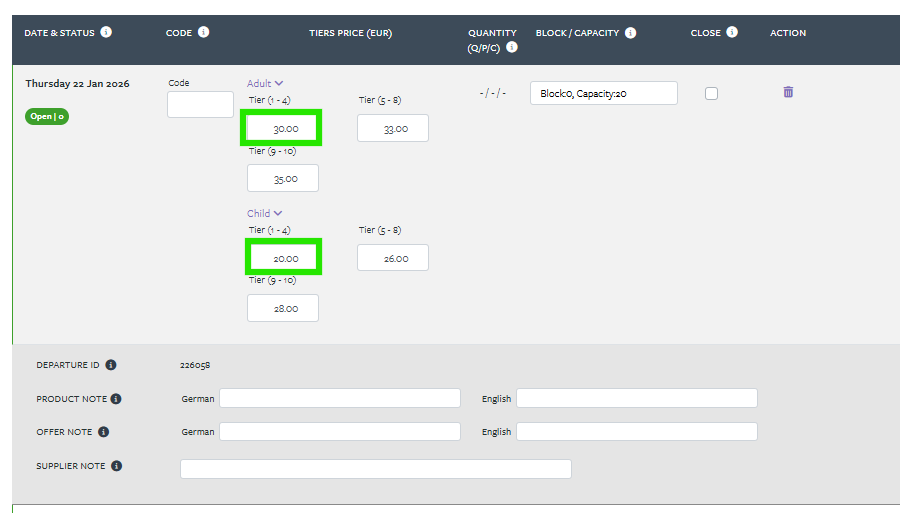Edit Child Tier (5 - 8) price 26.00
The image size is (920, 513).
click(x=393, y=258)
